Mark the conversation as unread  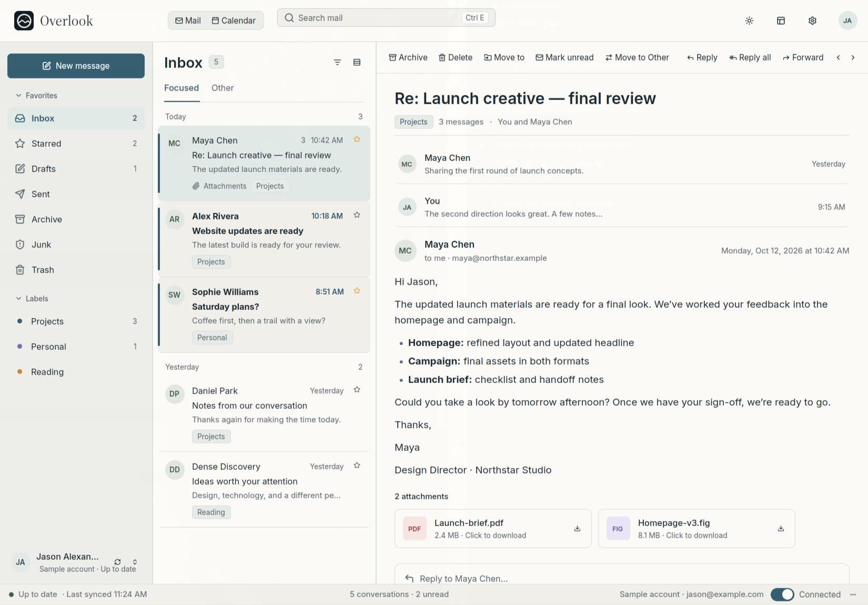point(564,57)
